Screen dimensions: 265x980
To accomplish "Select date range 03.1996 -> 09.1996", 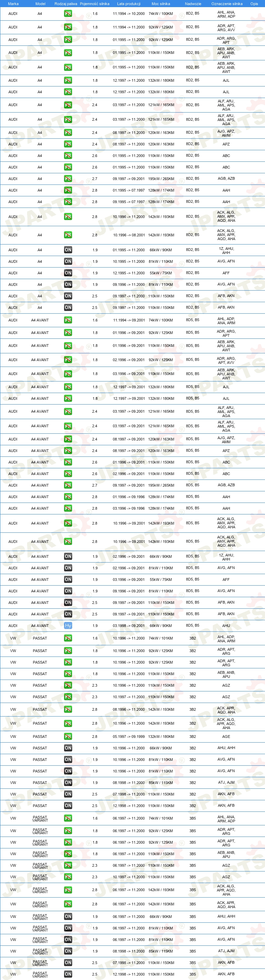I will pyautogui.click(x=128, y=508).
